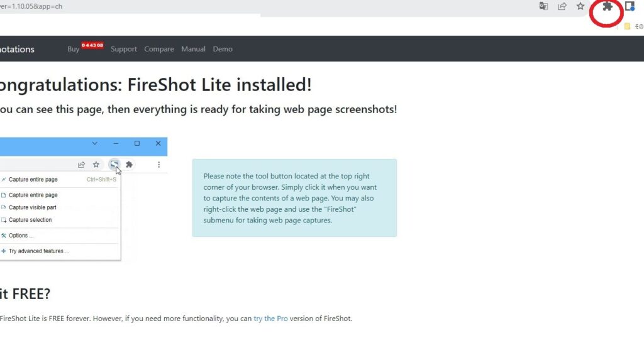Click the Buy menu item
This screenshot has height=360, width=644.
click(73, 49)
